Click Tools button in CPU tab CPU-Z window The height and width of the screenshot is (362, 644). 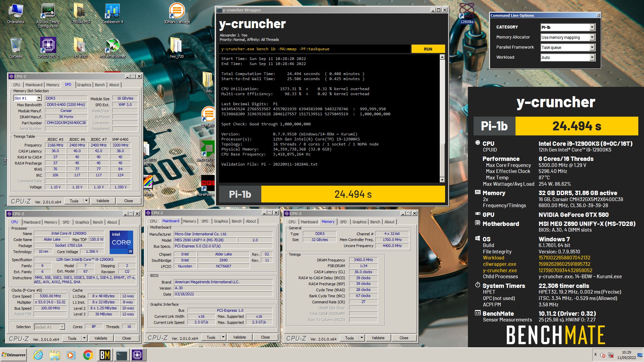pos(72,338)
